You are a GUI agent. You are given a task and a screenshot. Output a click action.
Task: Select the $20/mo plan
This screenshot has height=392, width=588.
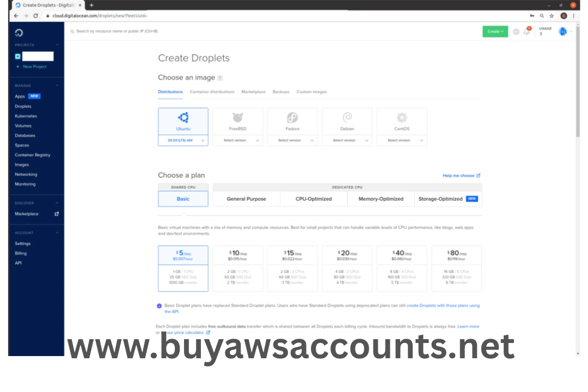[347, 268]
